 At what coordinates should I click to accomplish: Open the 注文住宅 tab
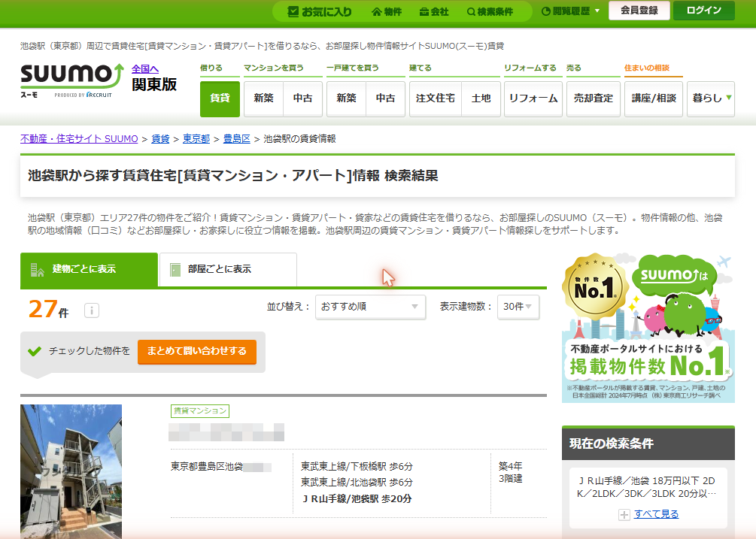(x=436, y=98)
